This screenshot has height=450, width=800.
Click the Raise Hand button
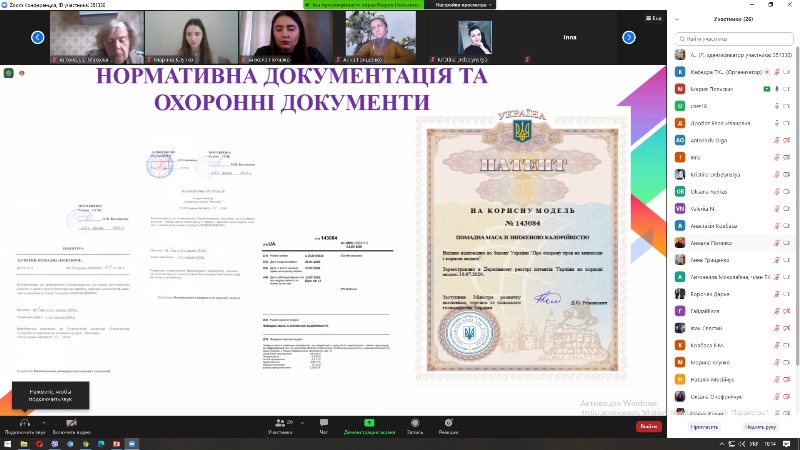[760, 427]
